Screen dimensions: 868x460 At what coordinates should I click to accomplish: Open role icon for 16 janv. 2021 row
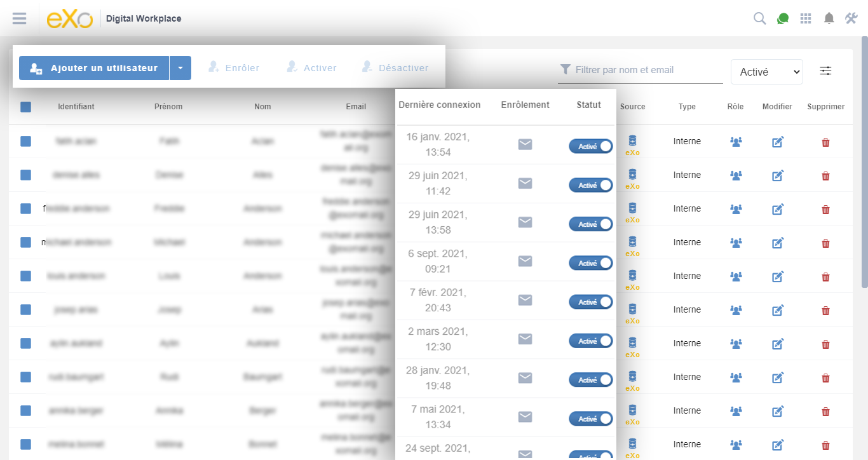tap(736, 142)
